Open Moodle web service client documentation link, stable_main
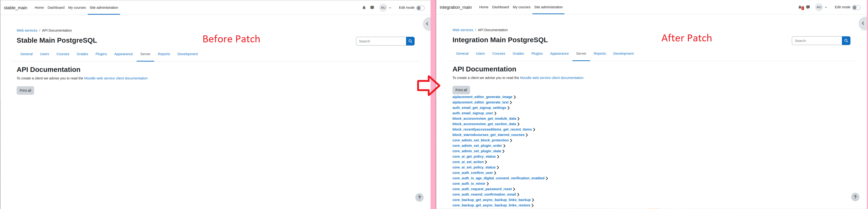The width and height of the screenshot is (868, 209). (116, 78)
